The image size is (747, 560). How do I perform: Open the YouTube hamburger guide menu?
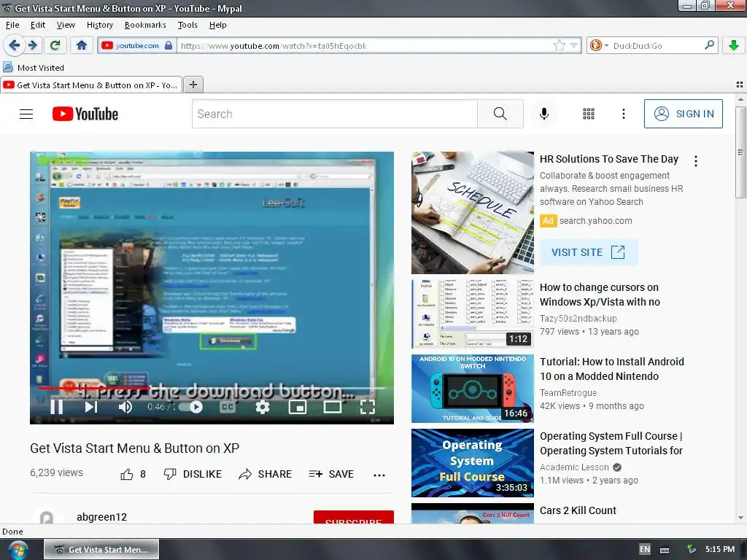[x=26, y=114]
